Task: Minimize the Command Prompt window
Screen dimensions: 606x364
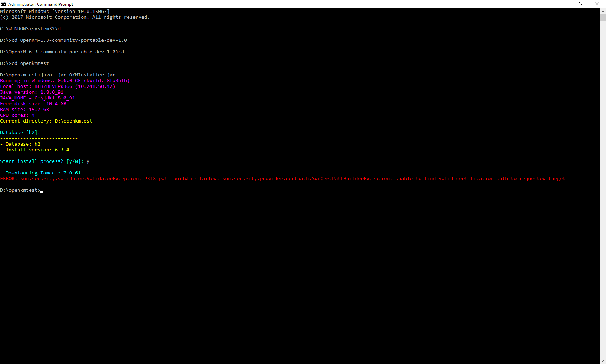Action: pos(564,4)
